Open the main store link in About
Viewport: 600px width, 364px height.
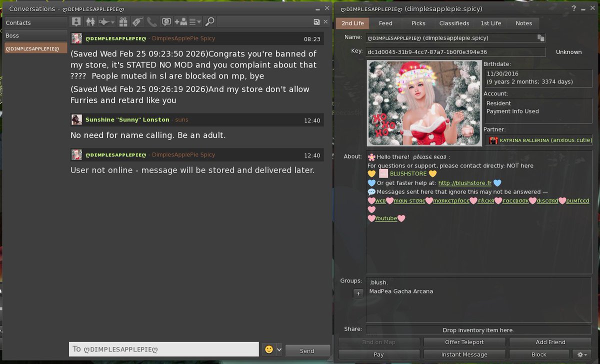tap(409, 200)
